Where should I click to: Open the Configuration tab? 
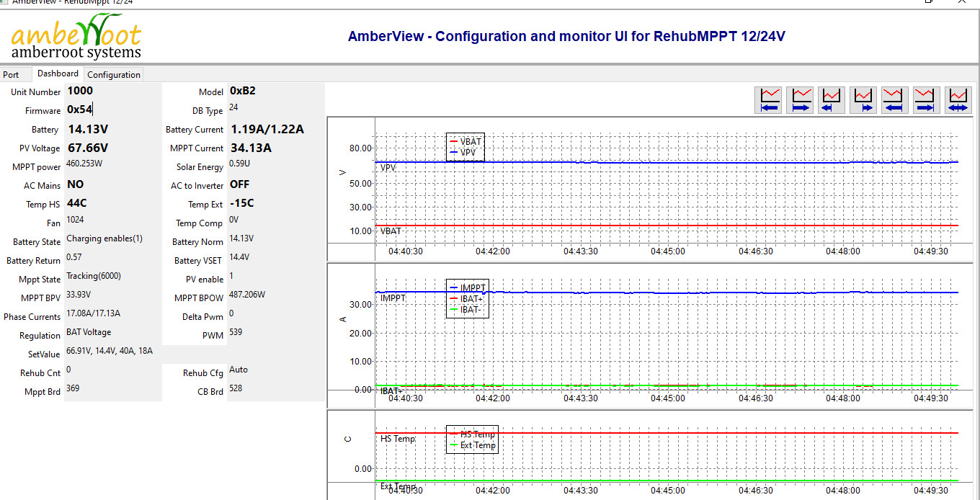tap(114, 74)
